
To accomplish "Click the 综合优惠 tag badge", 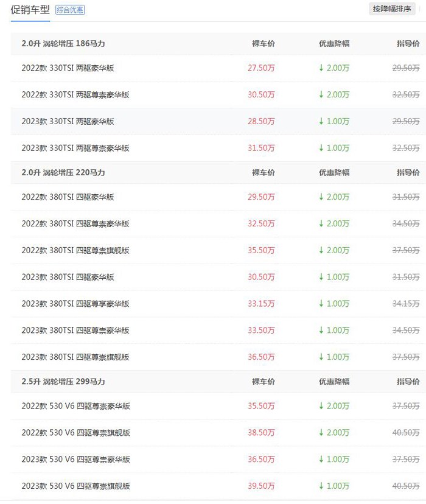I will coord(70,10).
